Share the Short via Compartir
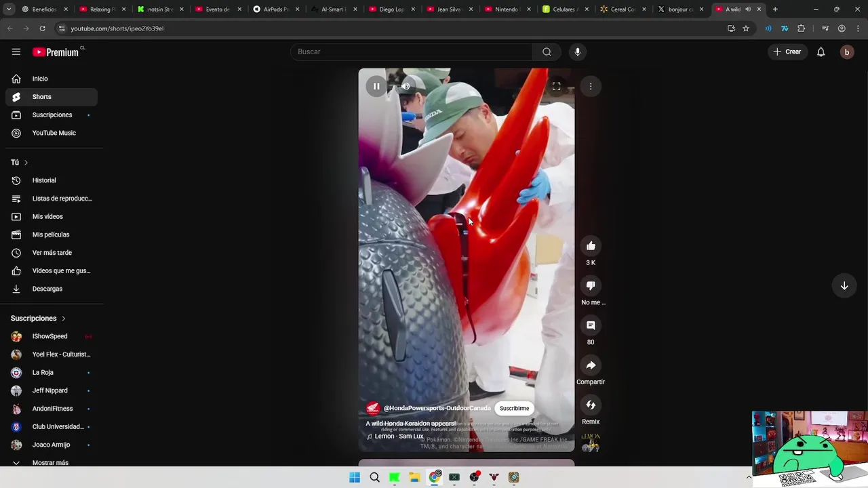 (591, 365)
